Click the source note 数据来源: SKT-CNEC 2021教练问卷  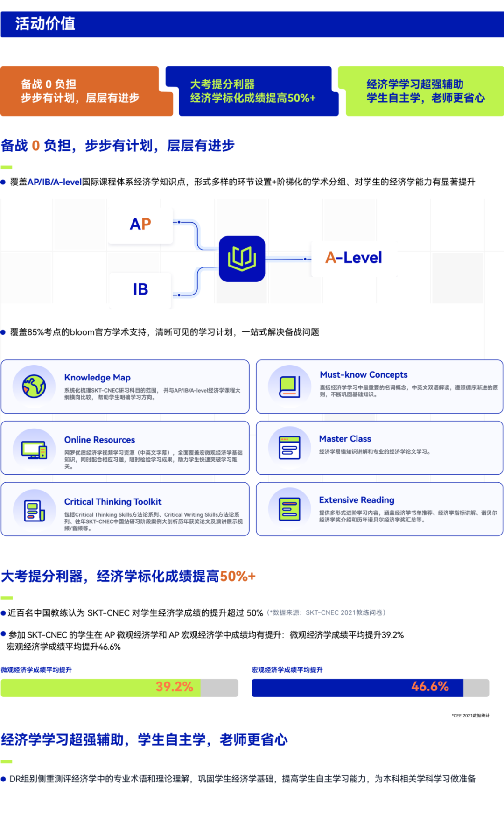[327, 612]
